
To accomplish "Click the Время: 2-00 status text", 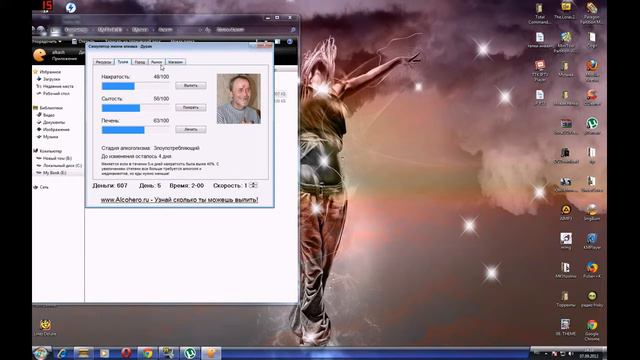I will pyautogui.click(x=187, y=186).
